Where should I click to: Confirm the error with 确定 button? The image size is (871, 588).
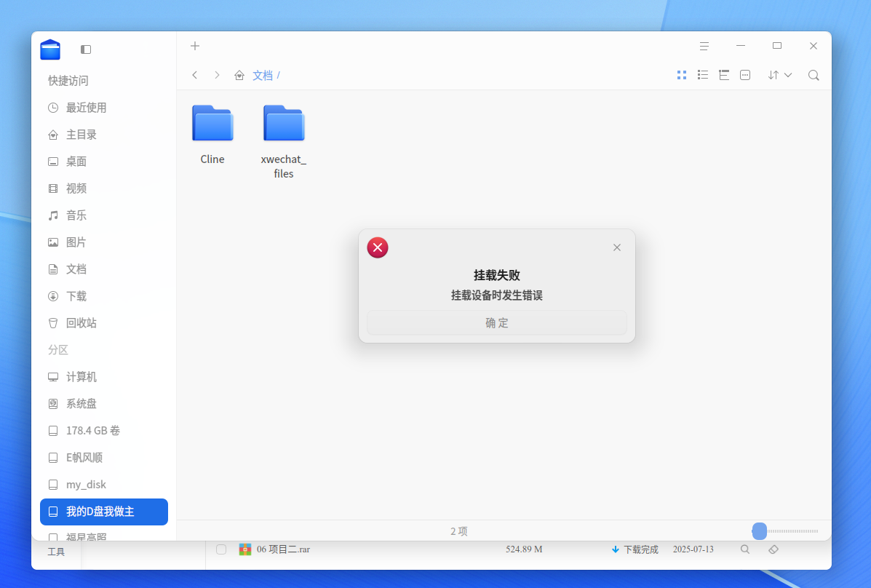[496, 323]
